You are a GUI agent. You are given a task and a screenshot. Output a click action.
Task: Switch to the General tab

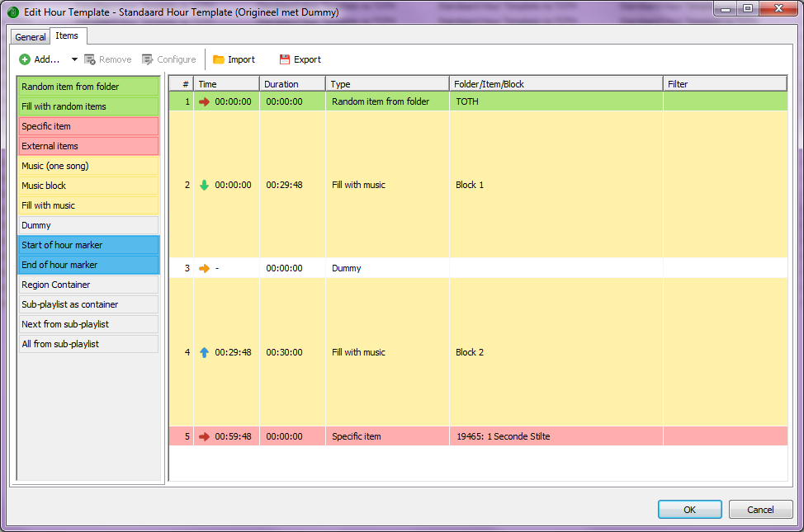(x=31, y=37)
